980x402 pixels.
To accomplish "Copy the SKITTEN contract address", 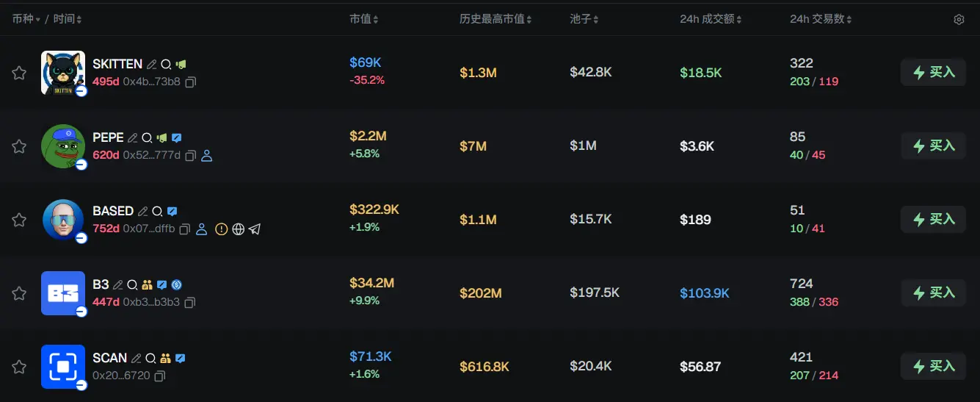I will click(190, 82).
